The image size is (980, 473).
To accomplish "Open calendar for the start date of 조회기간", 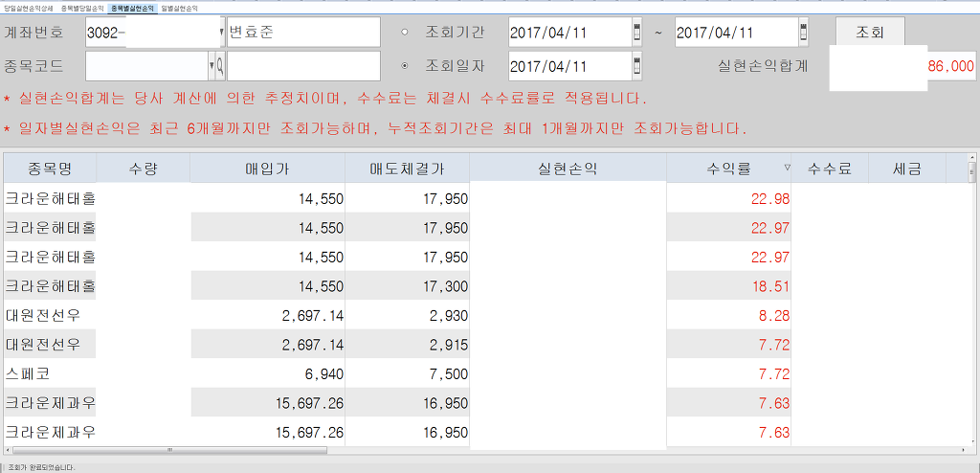I will tap(636, 33).
